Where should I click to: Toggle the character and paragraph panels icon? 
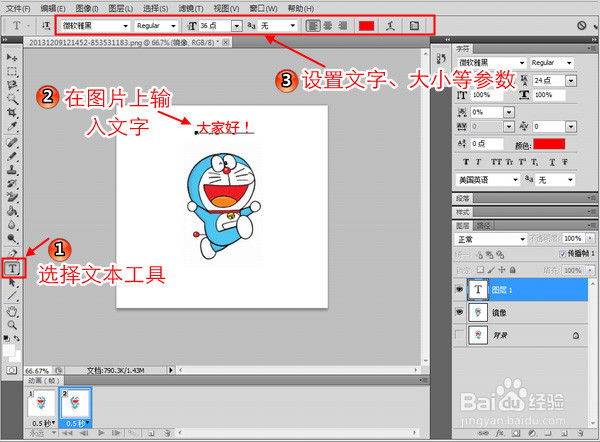(414, 26)
